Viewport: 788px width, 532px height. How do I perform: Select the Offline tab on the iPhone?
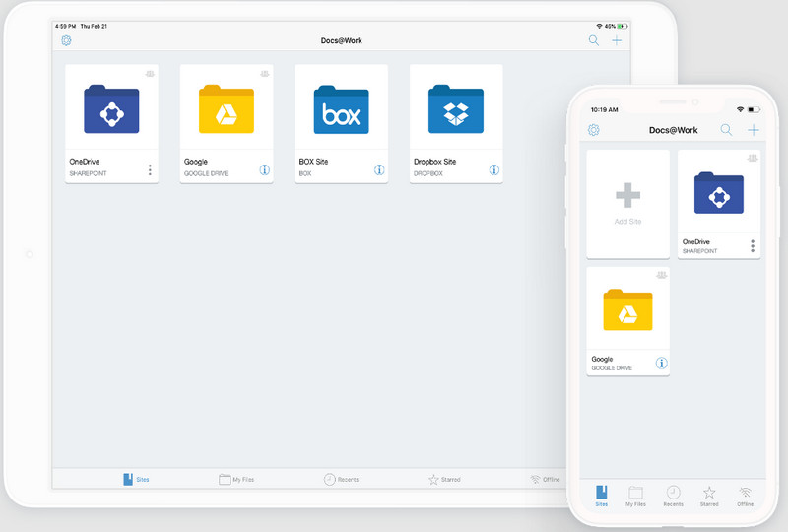coord(746,495)
